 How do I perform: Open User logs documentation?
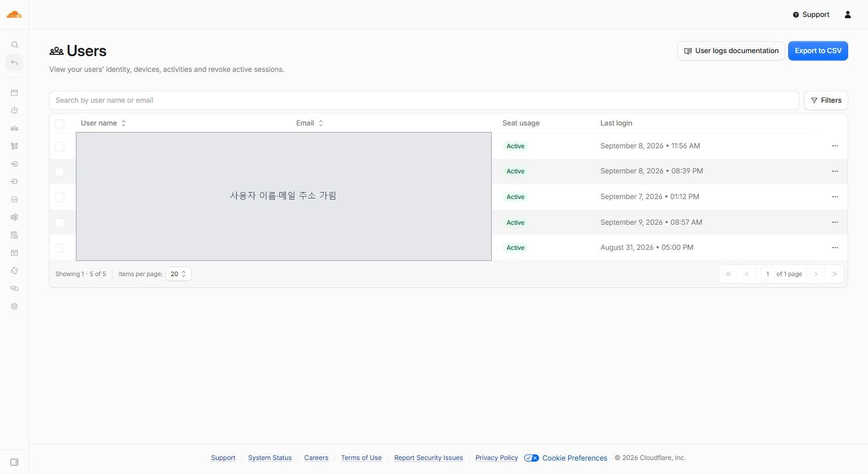coord(731,51)
